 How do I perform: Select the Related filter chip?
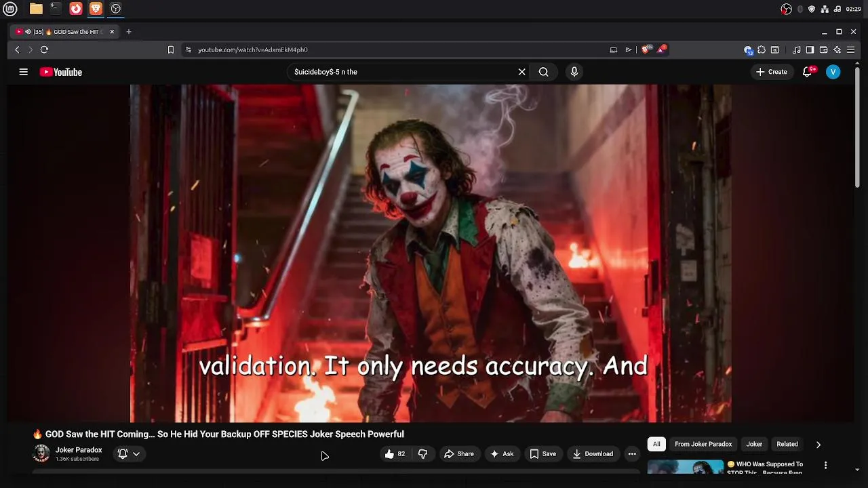(x=787, y=444)
